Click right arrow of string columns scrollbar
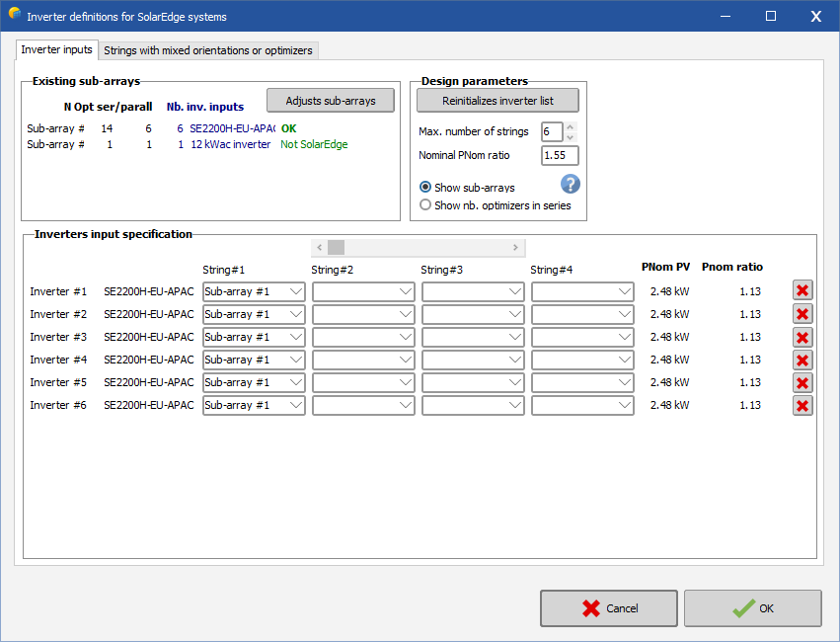The image size is (840, 642). tap(515, 247)
